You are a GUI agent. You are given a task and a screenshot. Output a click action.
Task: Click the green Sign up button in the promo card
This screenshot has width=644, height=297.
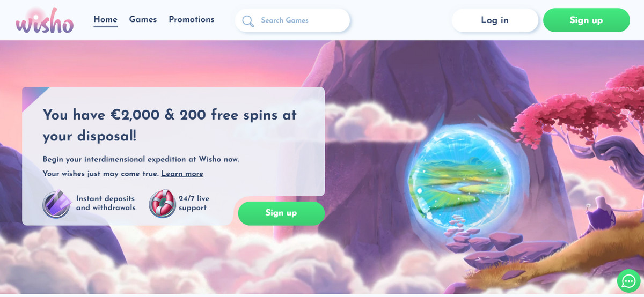(x=281, y=213)
